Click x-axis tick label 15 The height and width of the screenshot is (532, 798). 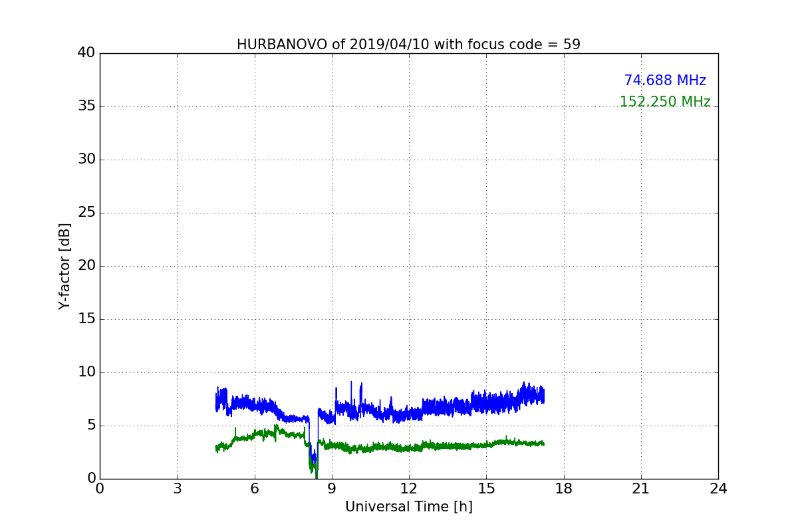coord(486,489)
